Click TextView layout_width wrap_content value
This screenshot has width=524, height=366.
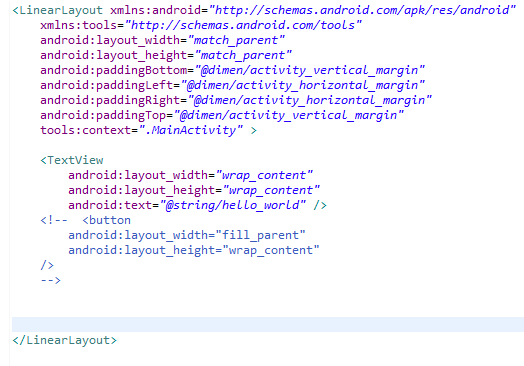264,175
